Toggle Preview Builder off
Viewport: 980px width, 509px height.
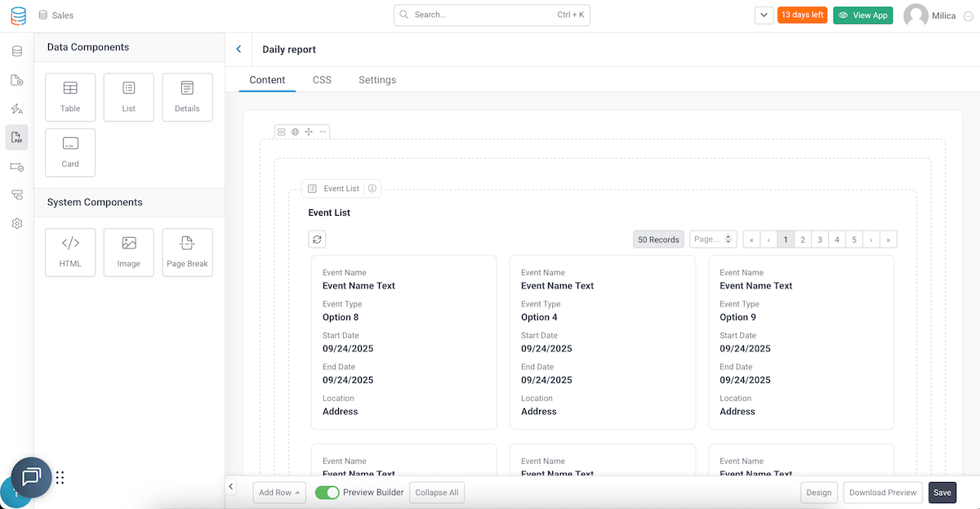click(x=327, y=493)
